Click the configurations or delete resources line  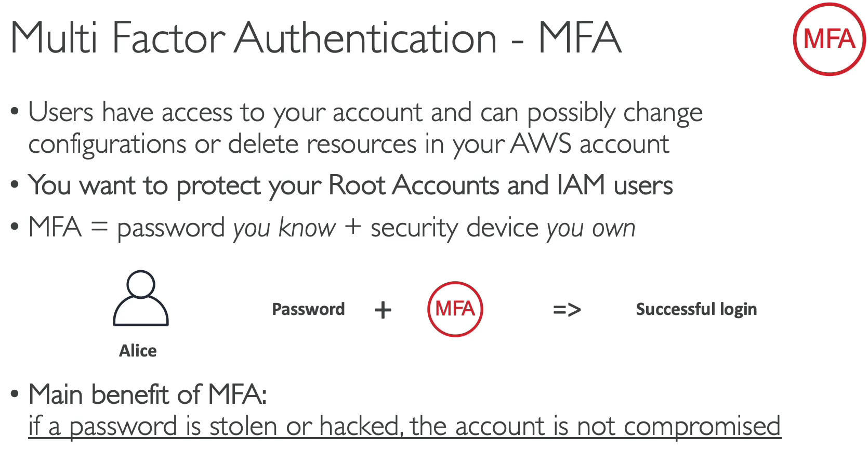(x=348, y=144)
